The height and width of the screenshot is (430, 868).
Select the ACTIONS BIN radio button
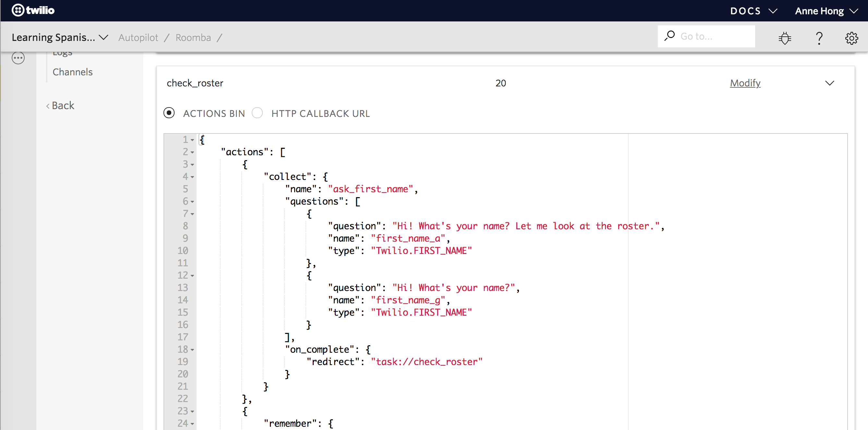(x=169, y=113)
